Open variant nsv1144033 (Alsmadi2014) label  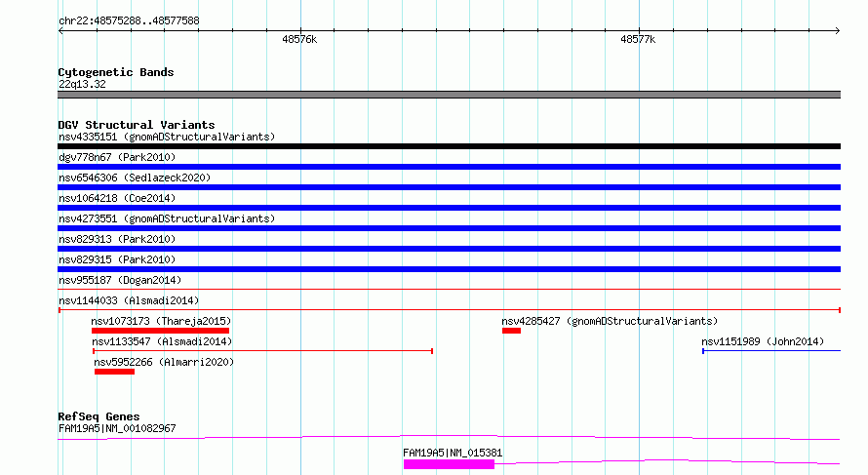click(x=129, y=300)
